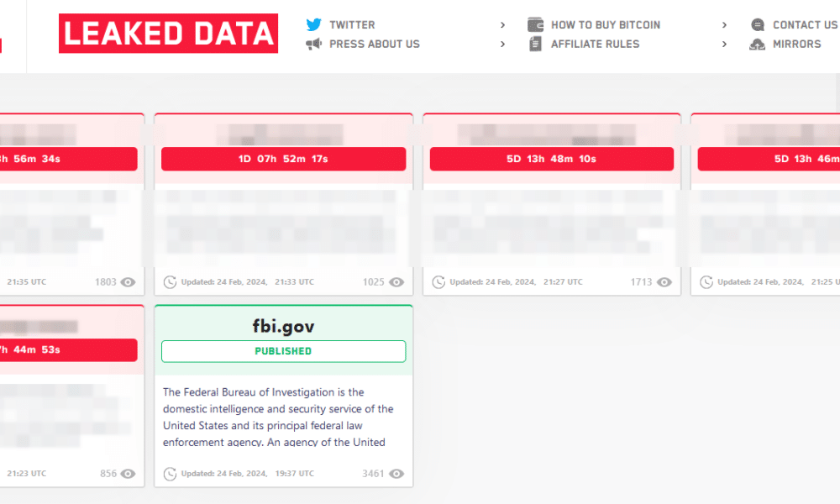
Task: Click the green PUBLISHED button
Action: click(283, 351)
